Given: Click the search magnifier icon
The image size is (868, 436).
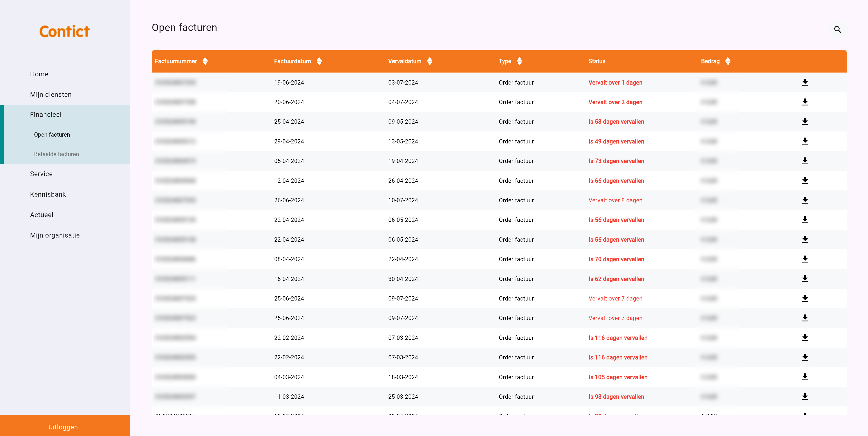Looking at the screenshot, I should pyautogui.click(x=837, y=30).
